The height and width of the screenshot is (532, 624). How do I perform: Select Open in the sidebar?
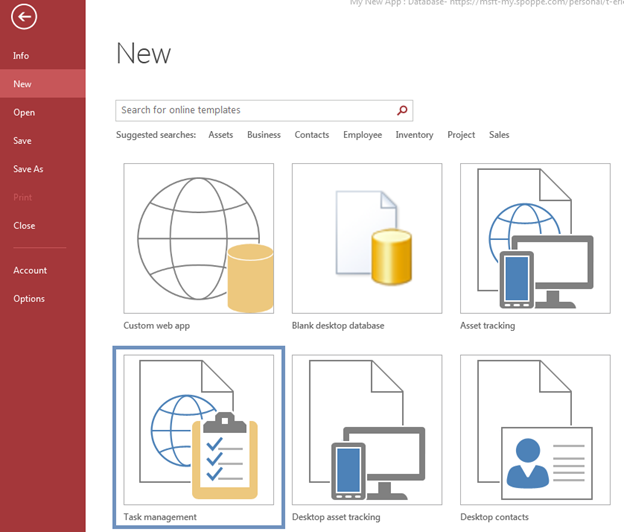click(24, 113)
